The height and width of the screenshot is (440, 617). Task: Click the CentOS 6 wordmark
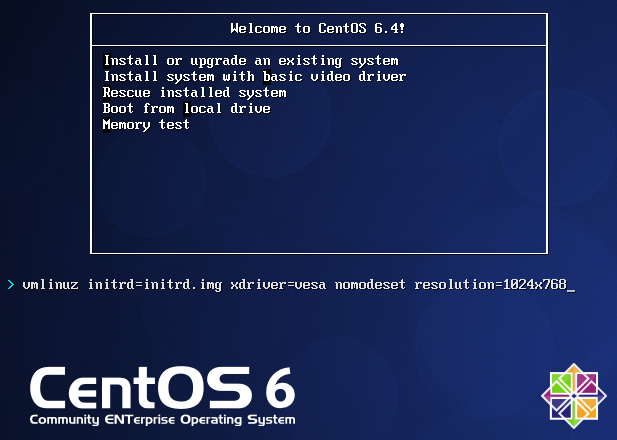[x=162, y=388]
